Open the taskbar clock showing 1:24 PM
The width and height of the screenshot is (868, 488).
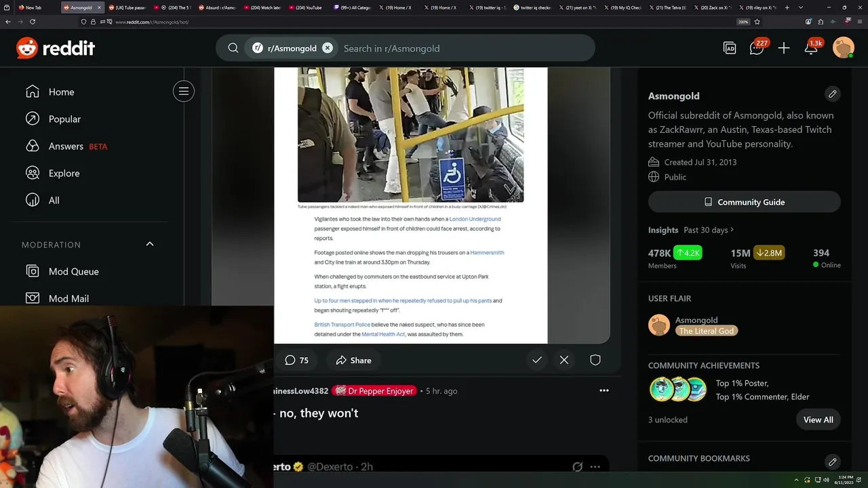846,480
